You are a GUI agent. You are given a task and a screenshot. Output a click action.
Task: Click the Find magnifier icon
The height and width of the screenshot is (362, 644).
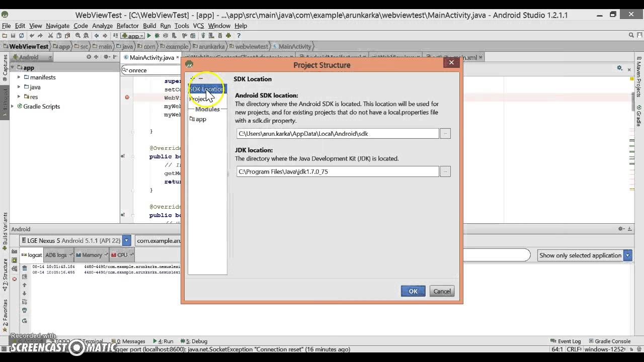[78, 36]
